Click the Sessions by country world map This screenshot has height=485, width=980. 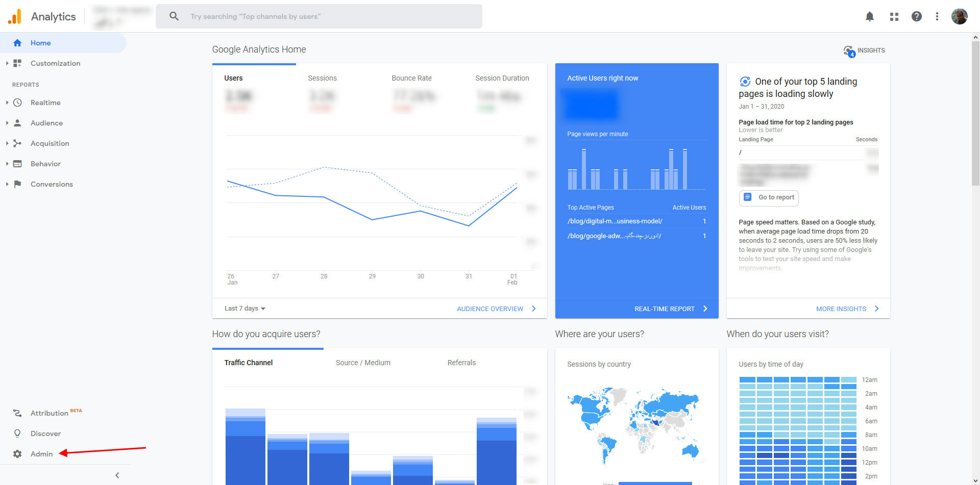click(x=634, y=425)
